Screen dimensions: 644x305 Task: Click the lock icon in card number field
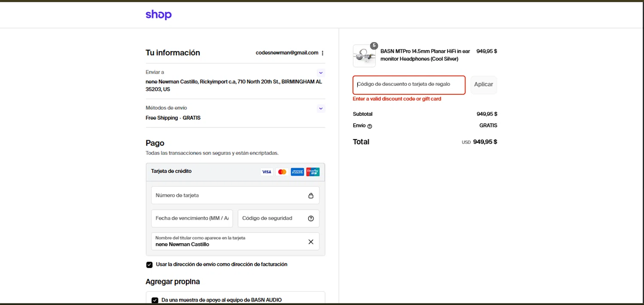tap(311, 196)
